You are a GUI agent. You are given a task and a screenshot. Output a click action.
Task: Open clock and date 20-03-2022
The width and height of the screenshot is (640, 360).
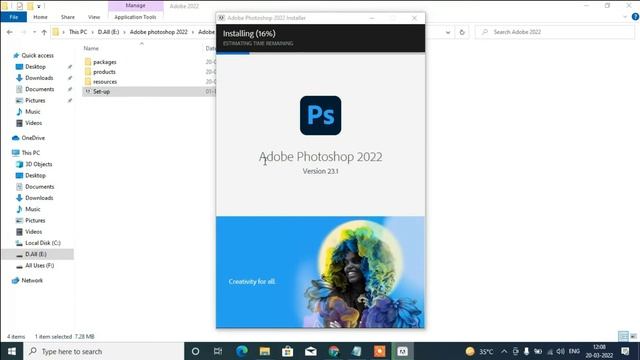coord(599,351)
